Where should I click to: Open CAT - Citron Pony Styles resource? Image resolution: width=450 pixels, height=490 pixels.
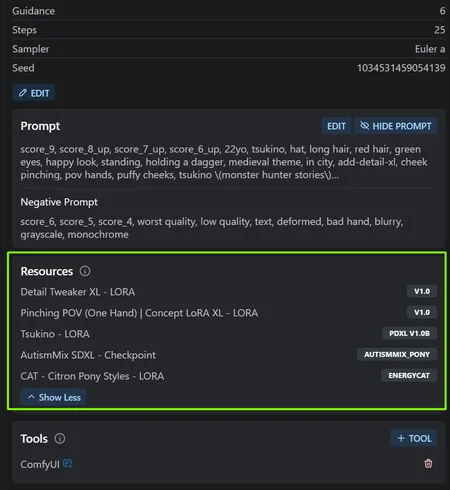coord(92,376)
